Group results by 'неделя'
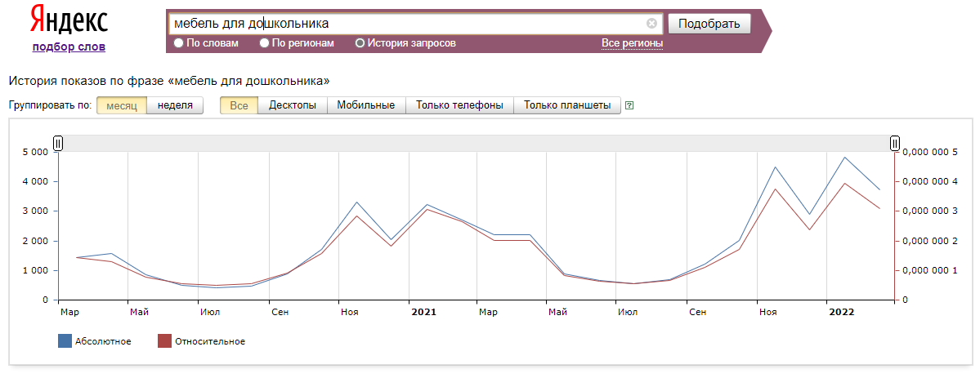980x378 pixels. pos(175,105)
